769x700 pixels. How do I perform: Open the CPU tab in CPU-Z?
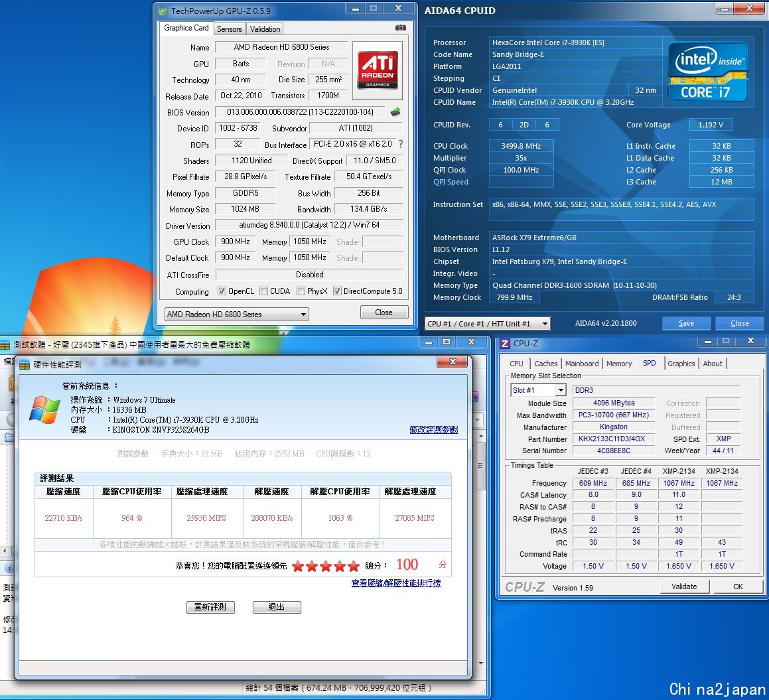(x=516, y=364)
